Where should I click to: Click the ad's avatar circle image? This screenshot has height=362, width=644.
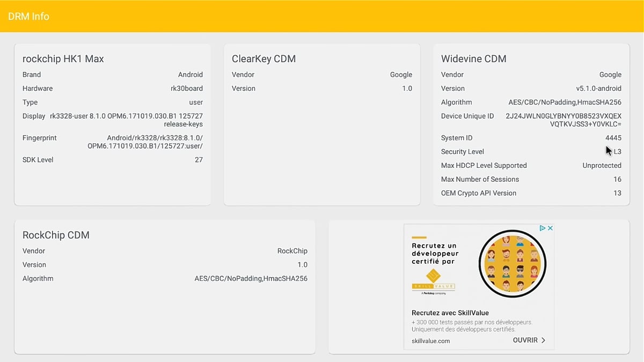(512, 263)
